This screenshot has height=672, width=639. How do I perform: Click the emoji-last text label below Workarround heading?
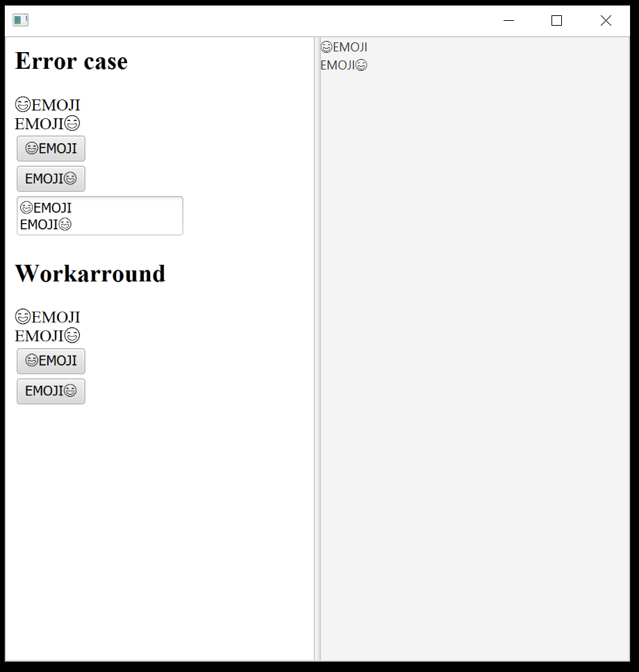coord(47,336)
